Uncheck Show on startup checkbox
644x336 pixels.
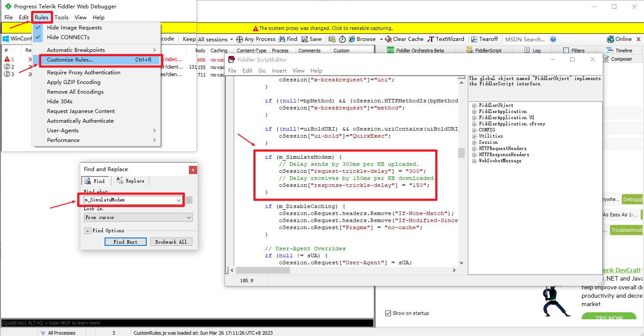388,313
